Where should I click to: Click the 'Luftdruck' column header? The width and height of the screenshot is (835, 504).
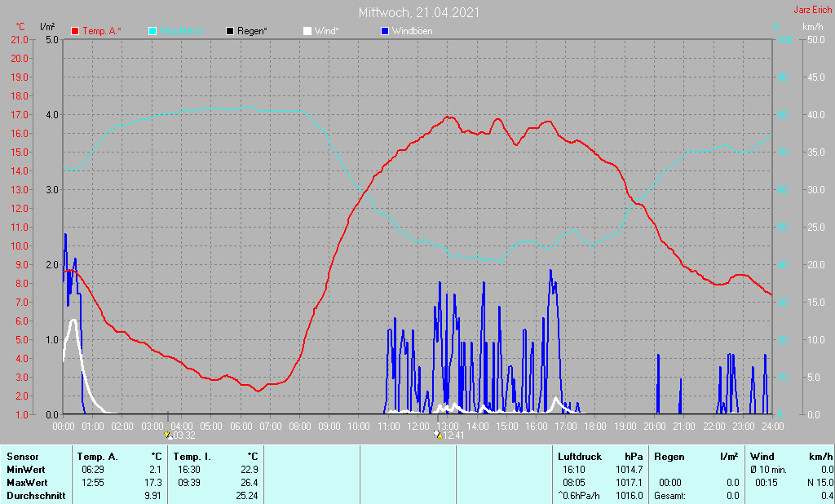[x=580, y=457]
